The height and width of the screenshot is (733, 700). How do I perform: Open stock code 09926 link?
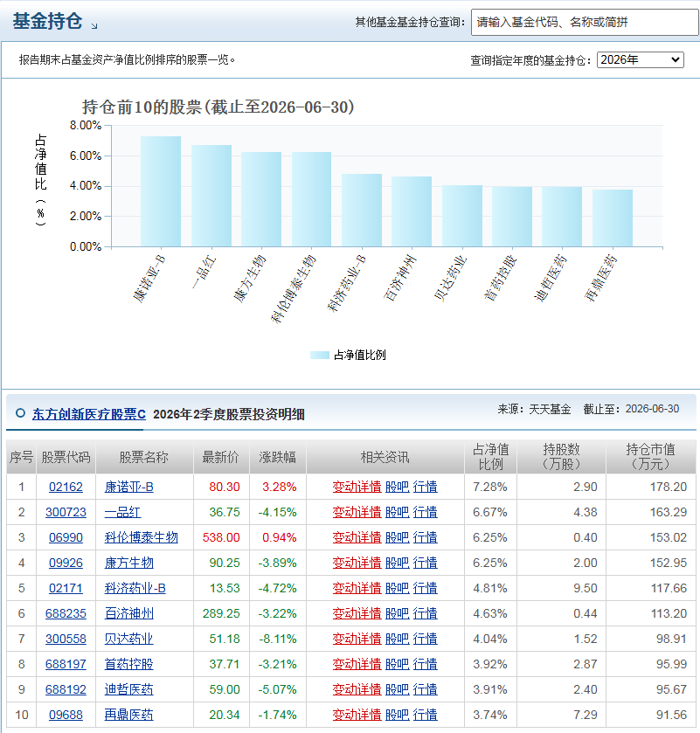click(x=66, y=563)
